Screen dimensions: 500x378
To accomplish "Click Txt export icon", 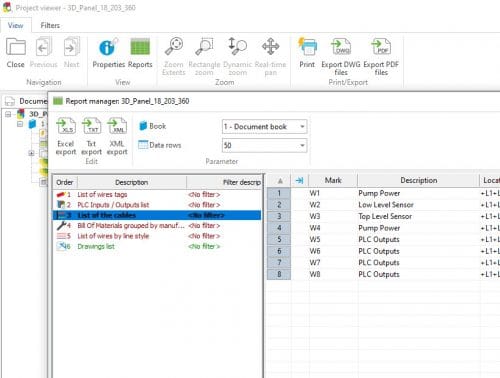I will point(91,127).
